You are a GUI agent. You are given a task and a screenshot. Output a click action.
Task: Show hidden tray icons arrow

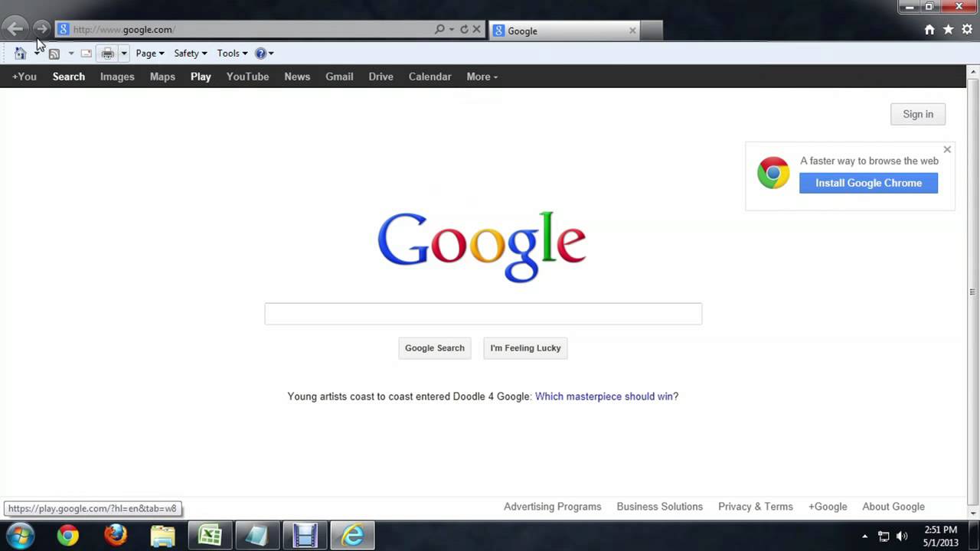(865, 536)
